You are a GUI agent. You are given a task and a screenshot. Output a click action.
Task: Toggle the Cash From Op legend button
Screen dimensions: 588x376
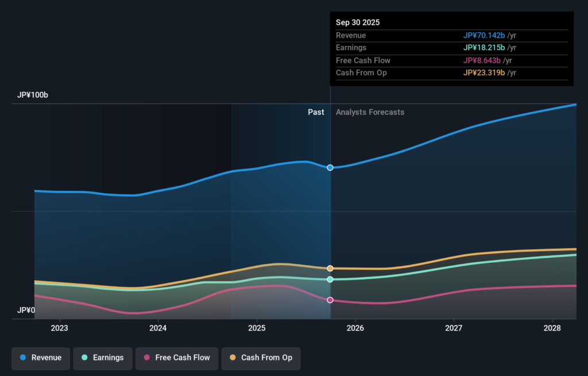[261, 358]
